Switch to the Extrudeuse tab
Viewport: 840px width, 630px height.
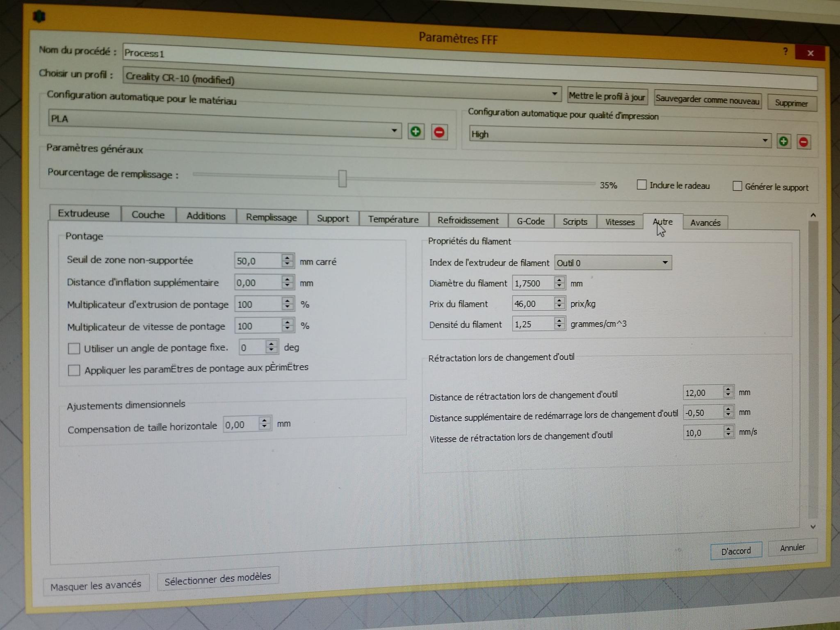pyautogui.click(x=84, y=214)
